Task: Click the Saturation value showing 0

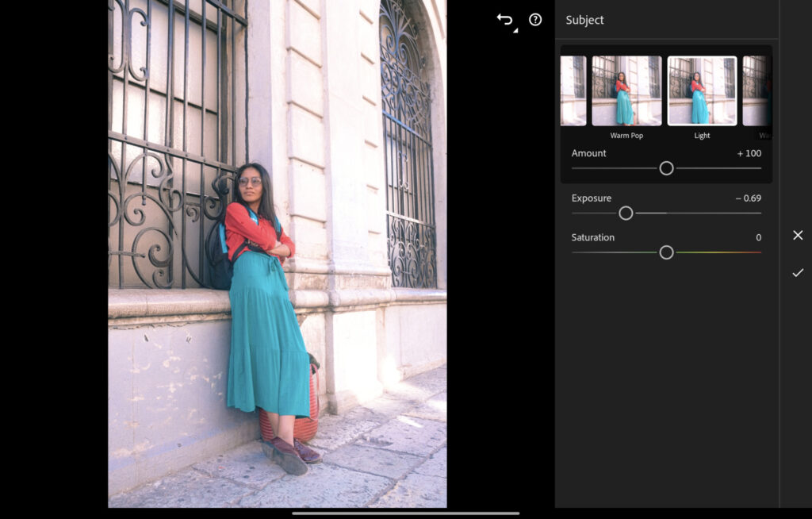Action: point(757,237)
